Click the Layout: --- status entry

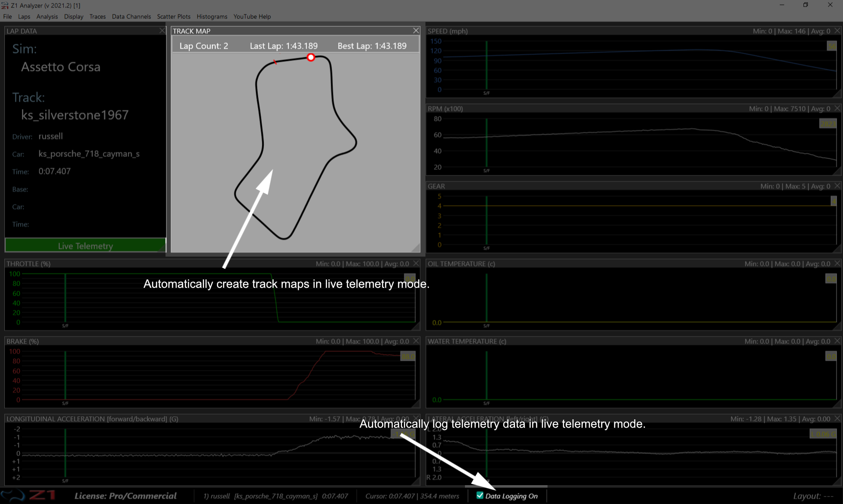click(813, 496)
